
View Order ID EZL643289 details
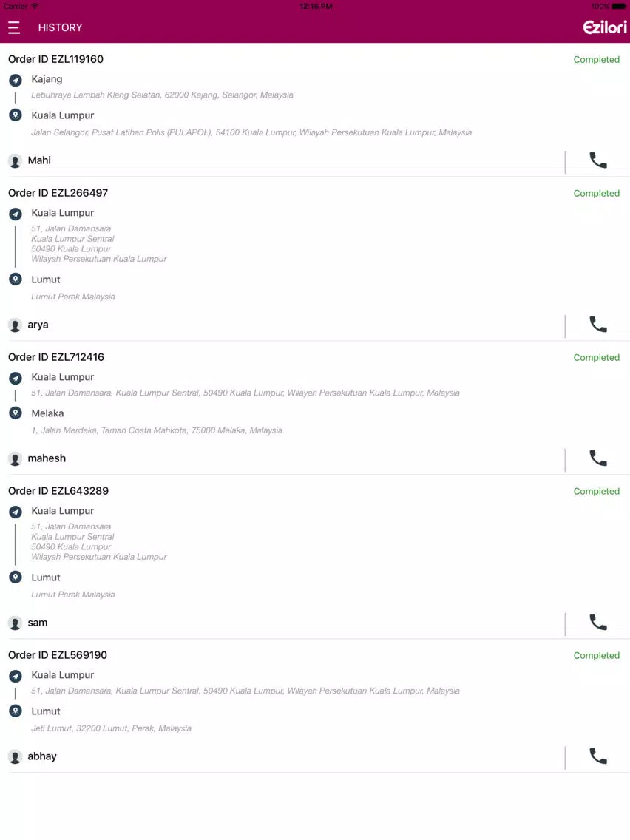[58, 491]
